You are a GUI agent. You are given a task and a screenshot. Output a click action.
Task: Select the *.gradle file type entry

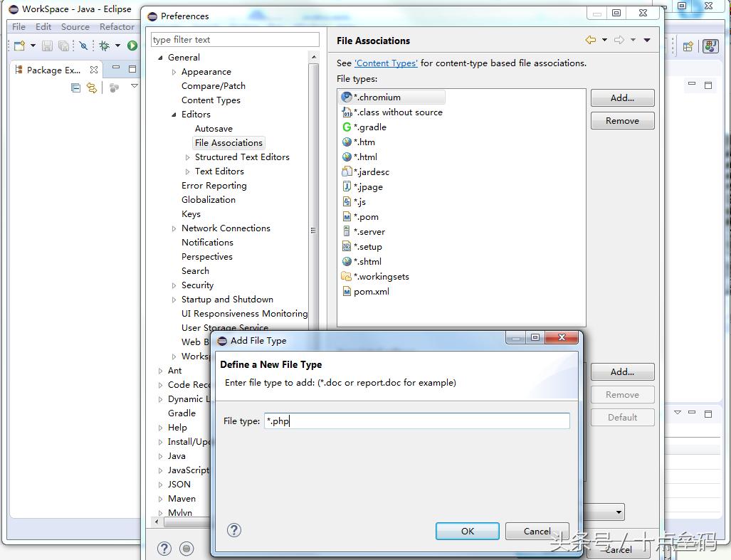click(x=370, y=127)
